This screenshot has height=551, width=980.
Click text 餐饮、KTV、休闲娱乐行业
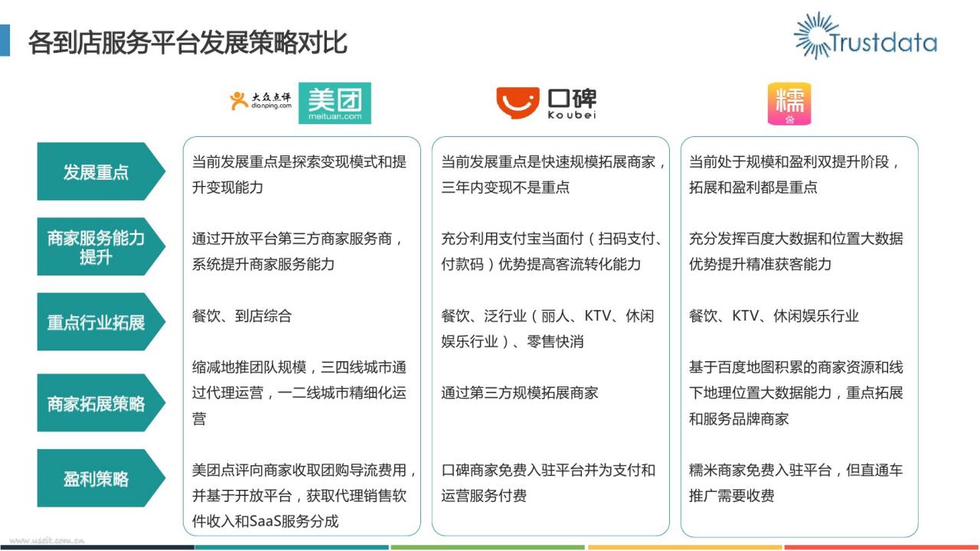pyautogui.click(x=774, y=315)
